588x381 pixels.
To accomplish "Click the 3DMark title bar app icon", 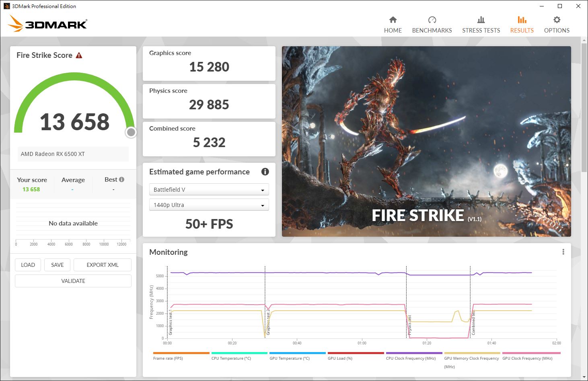I will pos(6,6).
